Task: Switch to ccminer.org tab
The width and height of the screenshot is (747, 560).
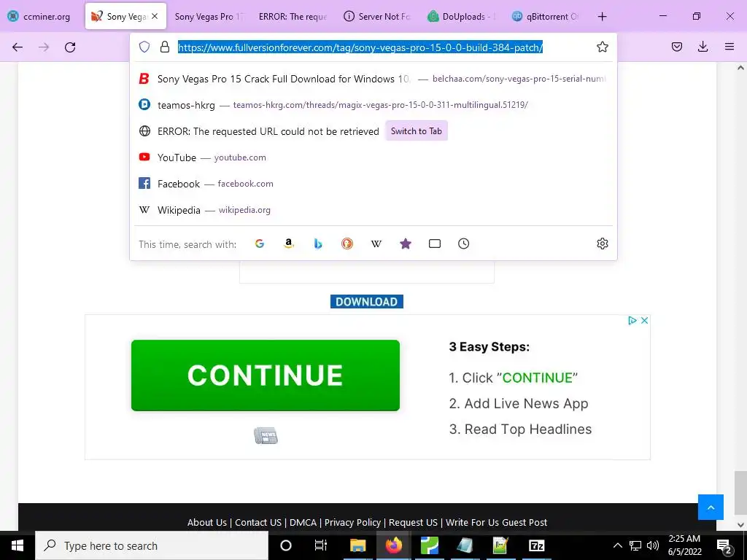Action: coord(39,16)
